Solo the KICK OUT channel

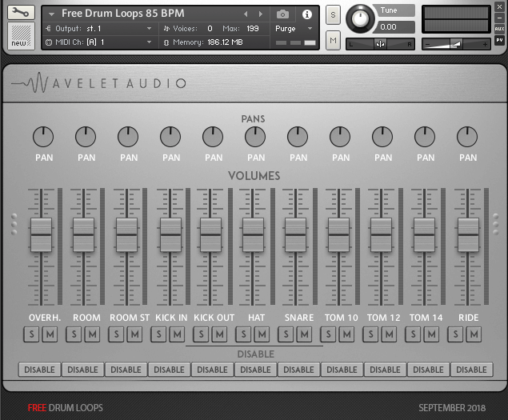[201, 334]
